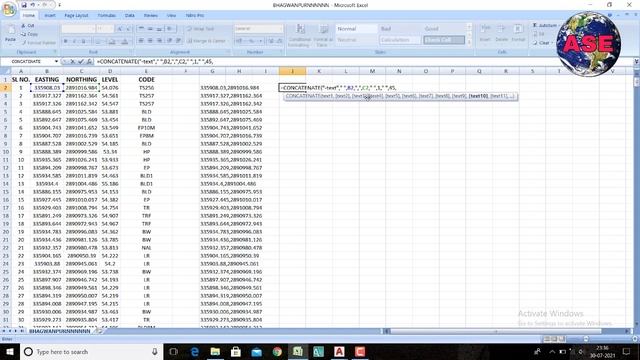Toggle Wrap Text
The width and height of the screenshot is (640, 360).
[x=200, y=29]
